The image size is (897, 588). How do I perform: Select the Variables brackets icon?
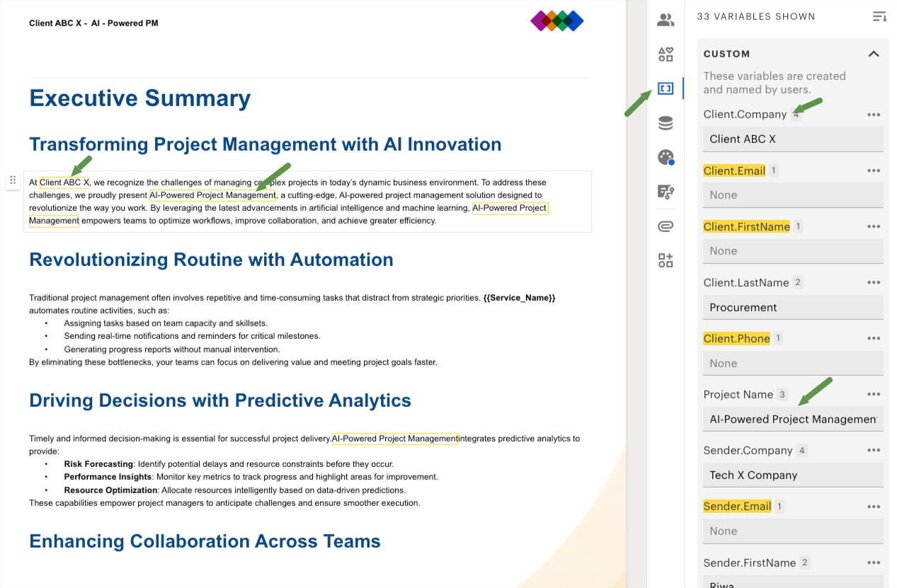[x=665, y=88]
